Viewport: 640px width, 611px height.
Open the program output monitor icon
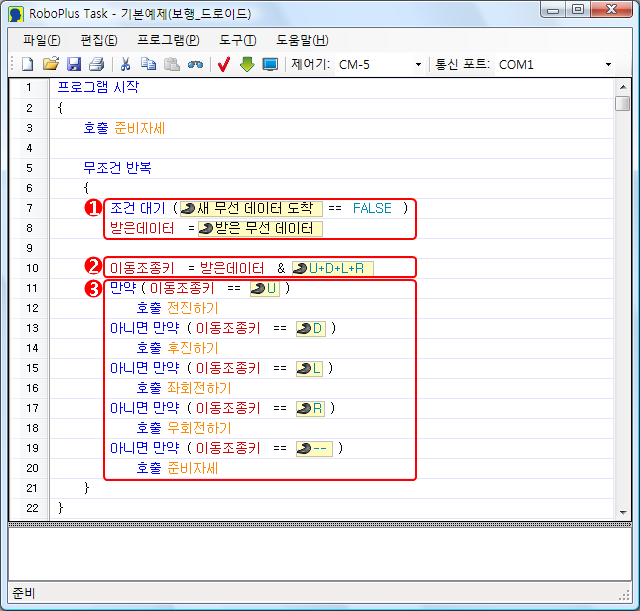(x=270, y=64)
